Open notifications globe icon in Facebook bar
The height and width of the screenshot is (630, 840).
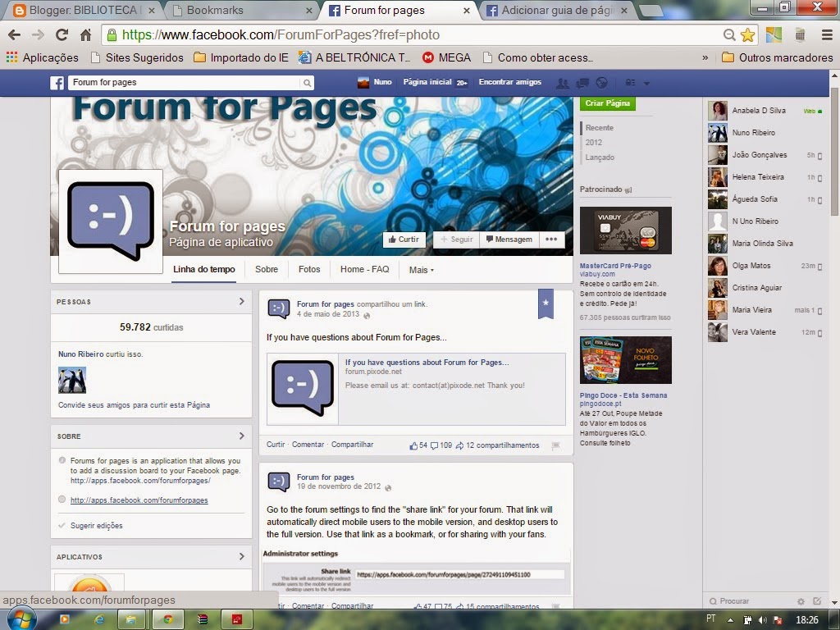[601, 83]
